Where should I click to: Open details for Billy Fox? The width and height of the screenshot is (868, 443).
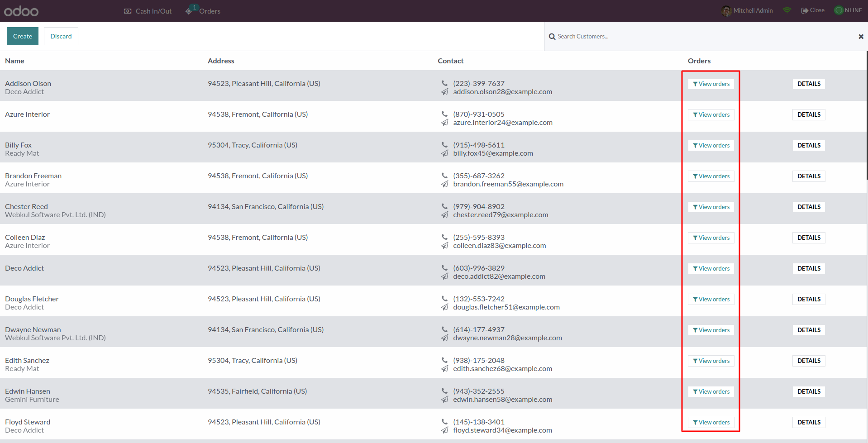pos(809,145)
